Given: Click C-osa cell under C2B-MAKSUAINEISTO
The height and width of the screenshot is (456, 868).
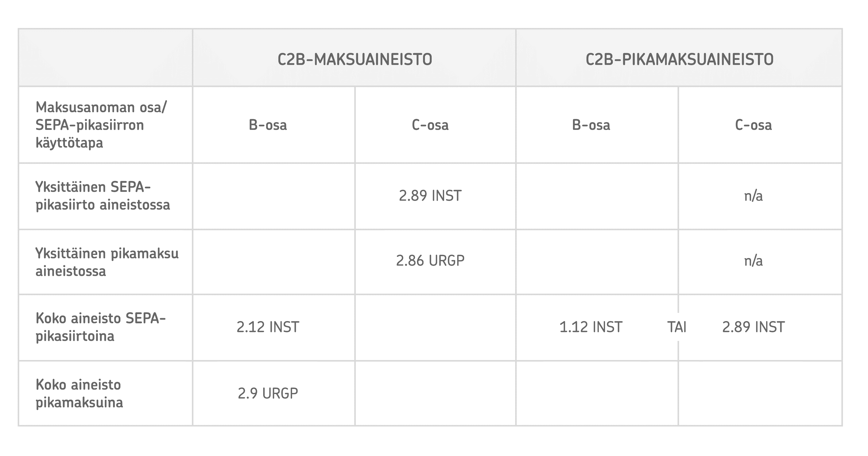Looking at the screenshot, I should 430,125.
